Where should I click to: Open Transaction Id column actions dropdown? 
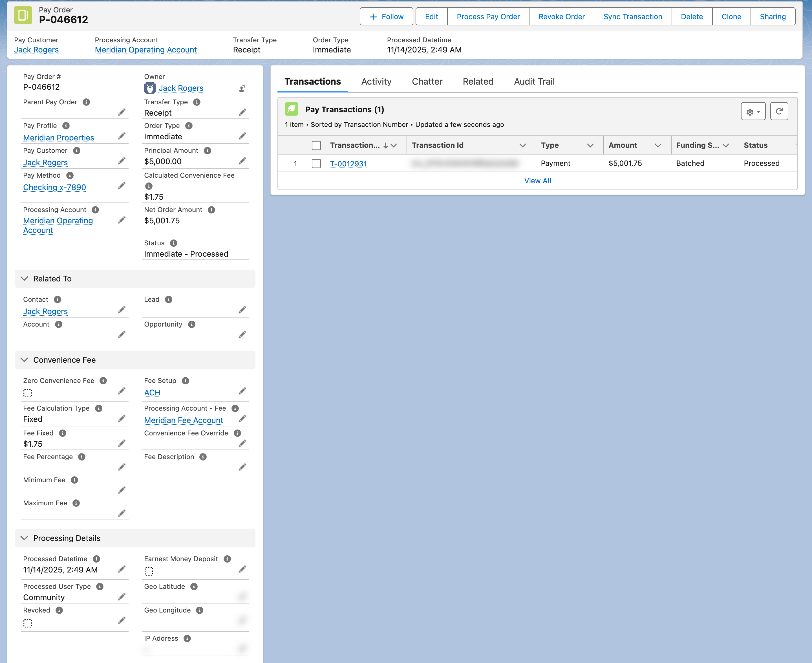(x=523, y=146)
